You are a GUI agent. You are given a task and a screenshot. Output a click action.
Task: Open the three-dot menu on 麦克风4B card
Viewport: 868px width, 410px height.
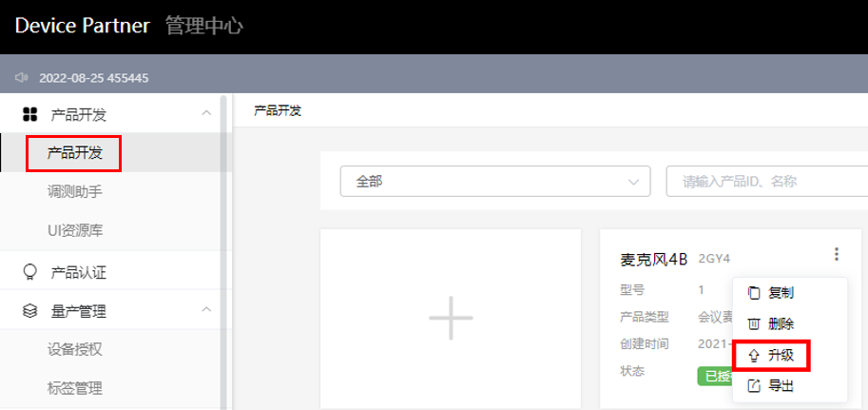837,254
